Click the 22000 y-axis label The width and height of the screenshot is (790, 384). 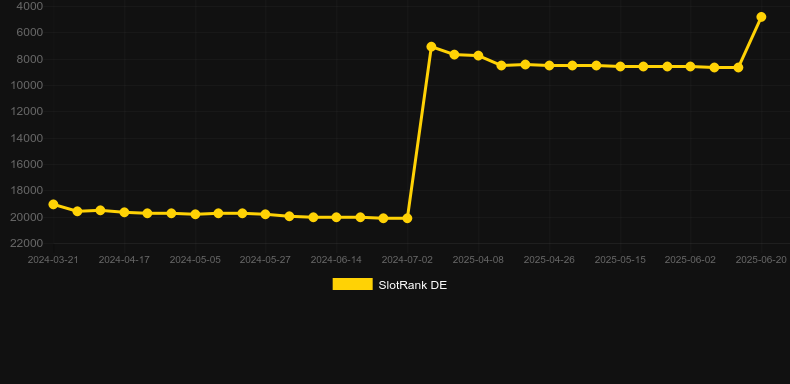[x=27, y=243]
